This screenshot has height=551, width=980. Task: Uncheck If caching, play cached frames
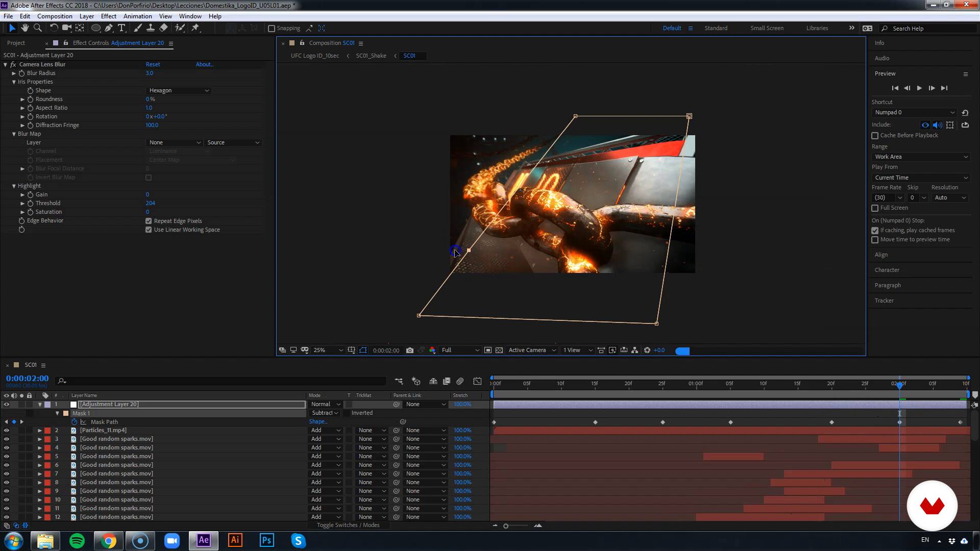click(875, 231)
